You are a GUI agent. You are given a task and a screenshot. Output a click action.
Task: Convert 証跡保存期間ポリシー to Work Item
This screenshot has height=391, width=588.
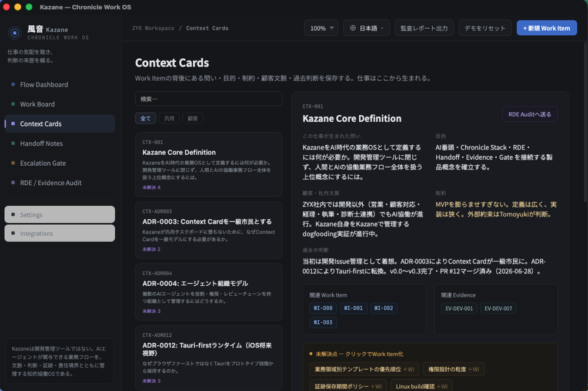click(x=348, y=386)
